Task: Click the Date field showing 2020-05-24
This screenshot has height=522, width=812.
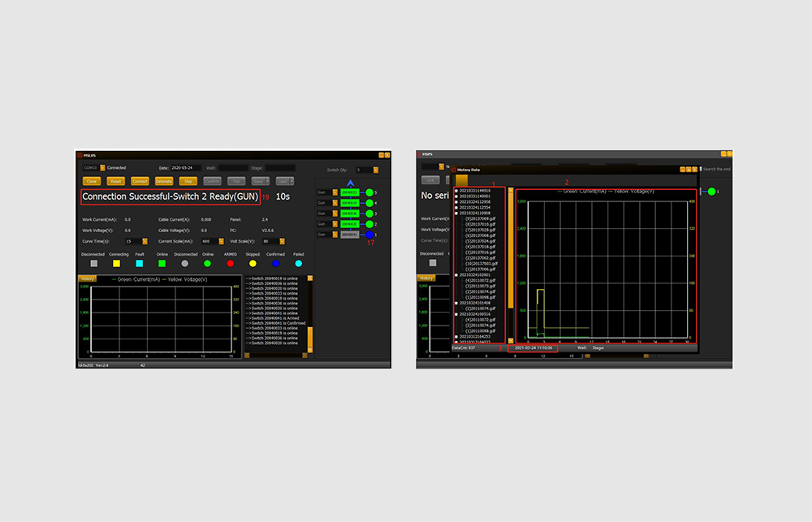Action: point(185,168)
